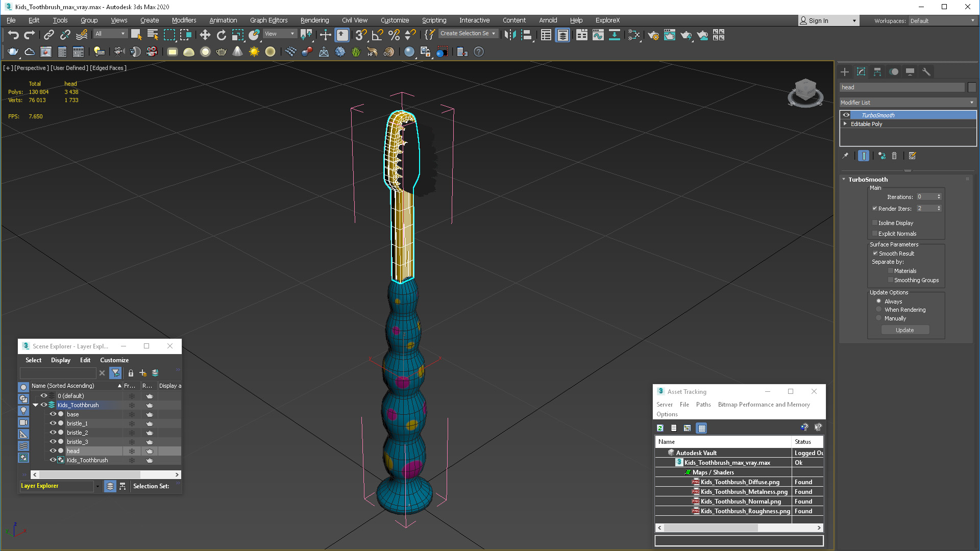Viewport: 980px width, 551px height.
Task: Open the Scripting menu
Action: (x=434, y=20)
